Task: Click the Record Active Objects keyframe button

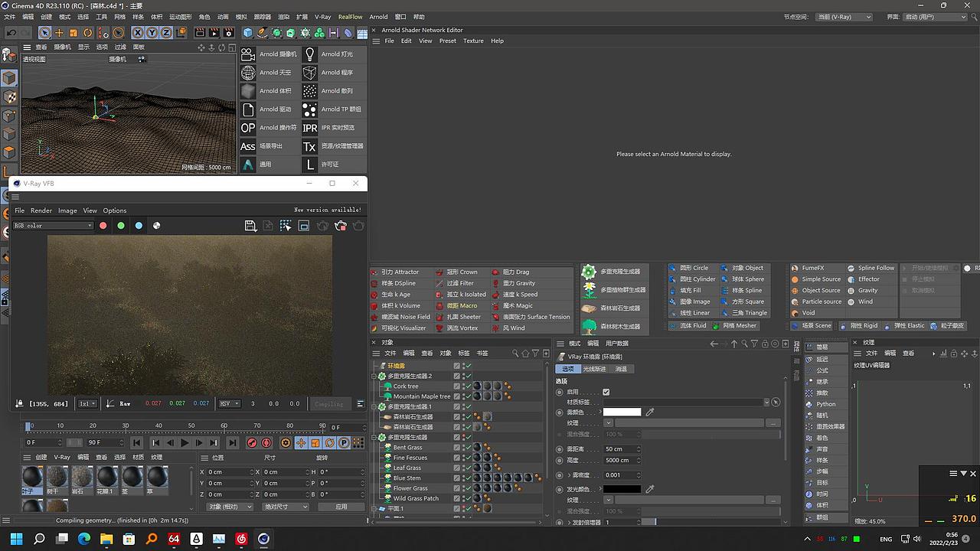Action: [252, 443]
